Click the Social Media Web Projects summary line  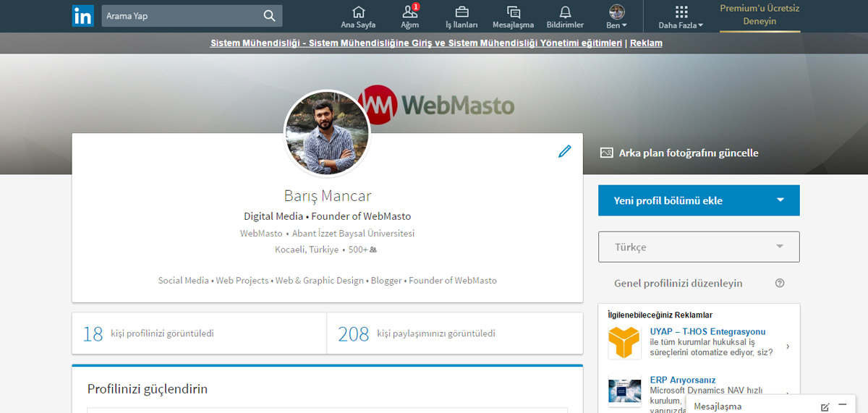[328, 281]
